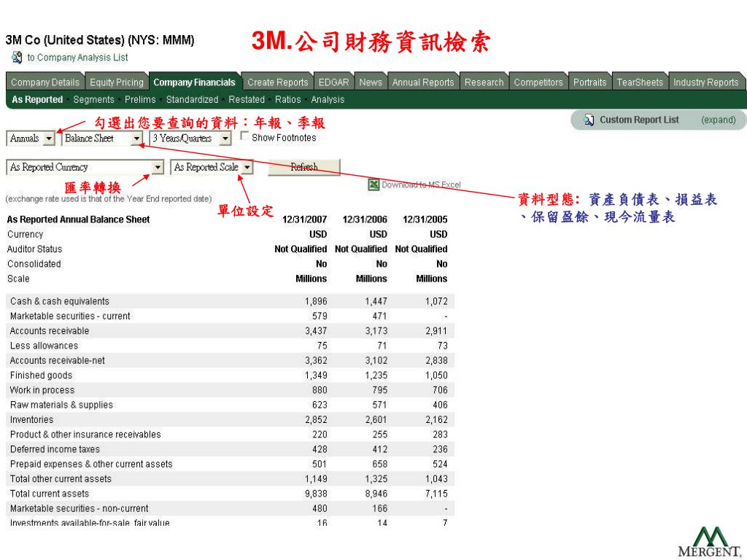Click the Finished goods row label
The height and width of the screenshot is (560, 747).
[41, 376]
